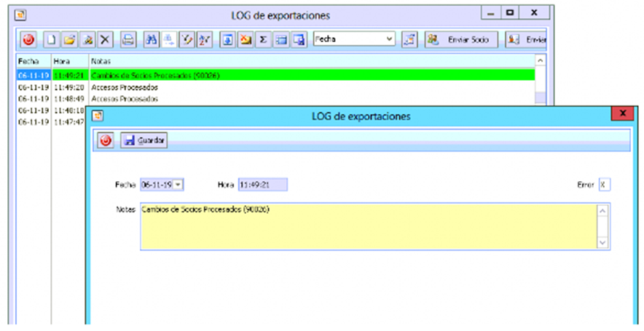This screenshot has width=644, height=331.
Task: Click the binoculars search icon
Action: [x=152, y=39]
